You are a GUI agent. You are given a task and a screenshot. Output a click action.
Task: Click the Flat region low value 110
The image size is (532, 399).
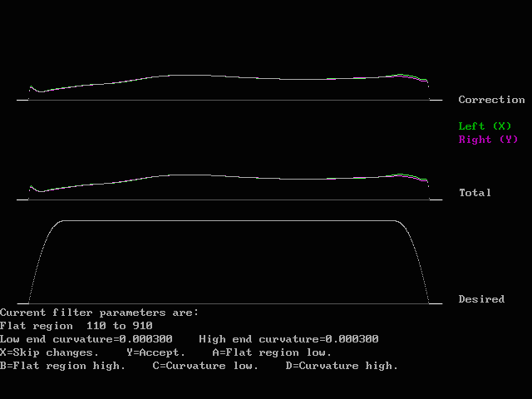tap(96, 326)
